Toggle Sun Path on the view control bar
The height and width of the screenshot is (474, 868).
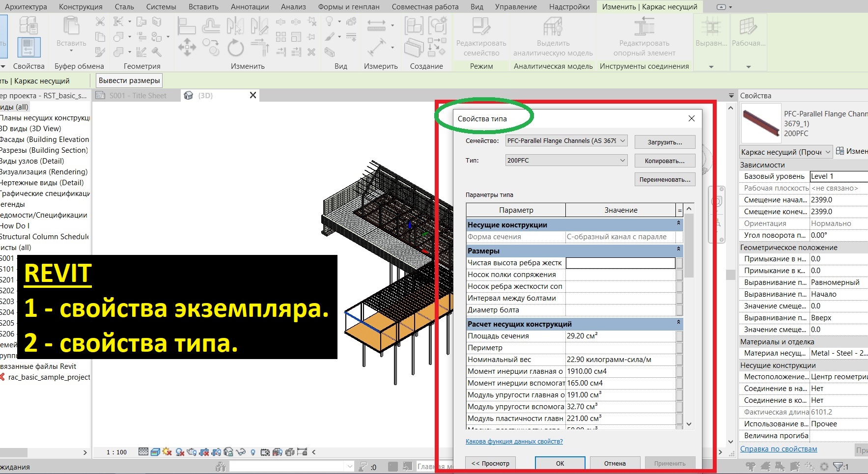pos(166,451)
